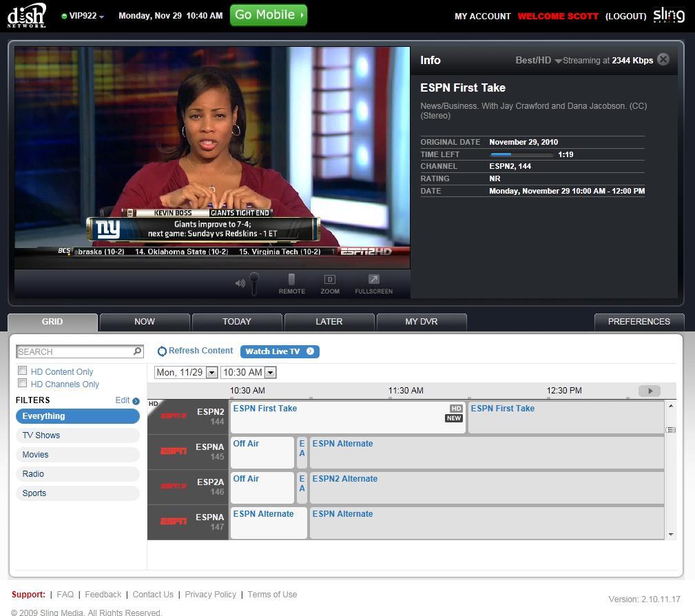Click the ESPNA 147 channel logo
695x616 pixels.
click(x=174, y=521)
